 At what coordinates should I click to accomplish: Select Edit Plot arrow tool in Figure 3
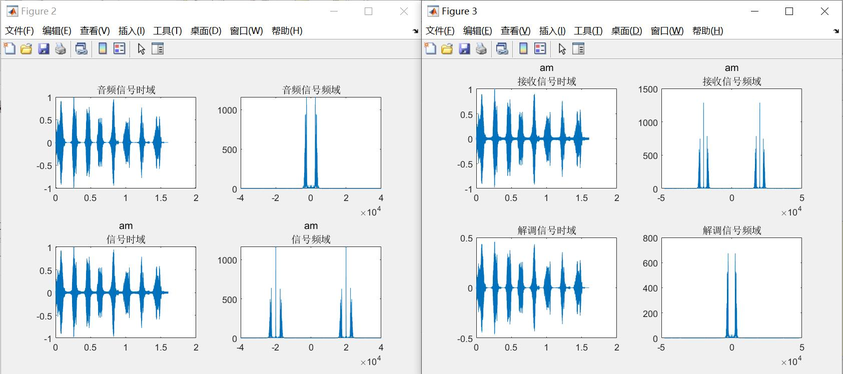coord(562,49)
